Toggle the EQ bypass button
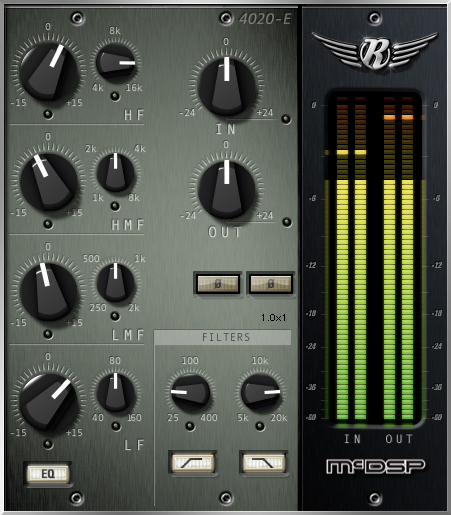Viewport: 451px width, 515px height. pyautogui.click(x=48, y=474)
